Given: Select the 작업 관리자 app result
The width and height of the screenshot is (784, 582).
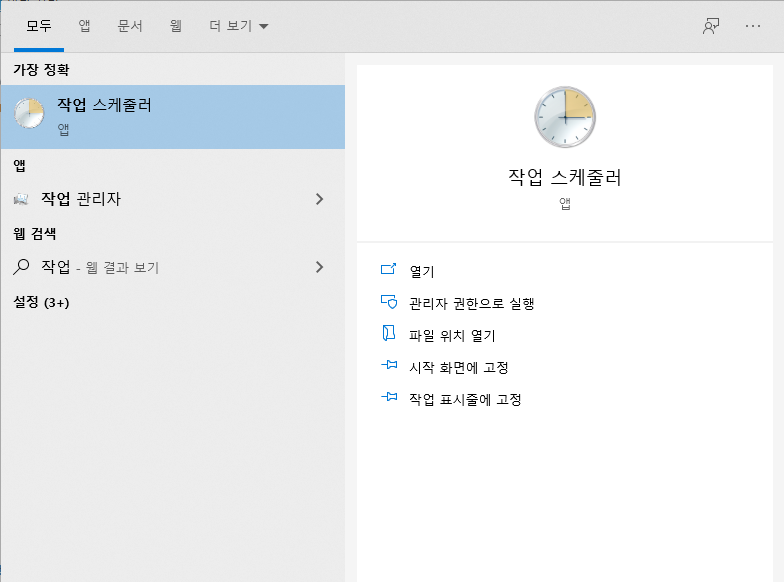Looking at the screenshot, I should (173, 199).
